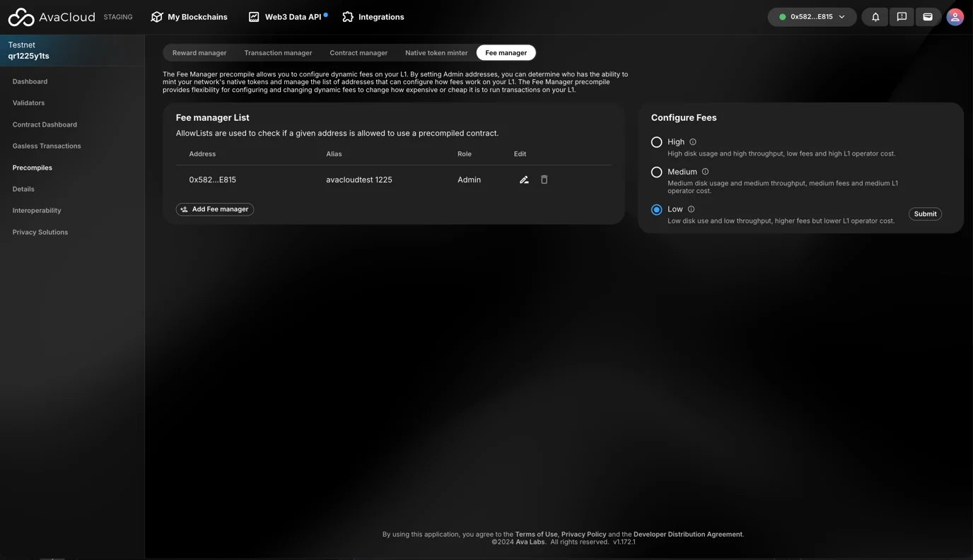Screen dimensions: 973x560
Task: Open the user profile avatar
Action: coord(955,17)
